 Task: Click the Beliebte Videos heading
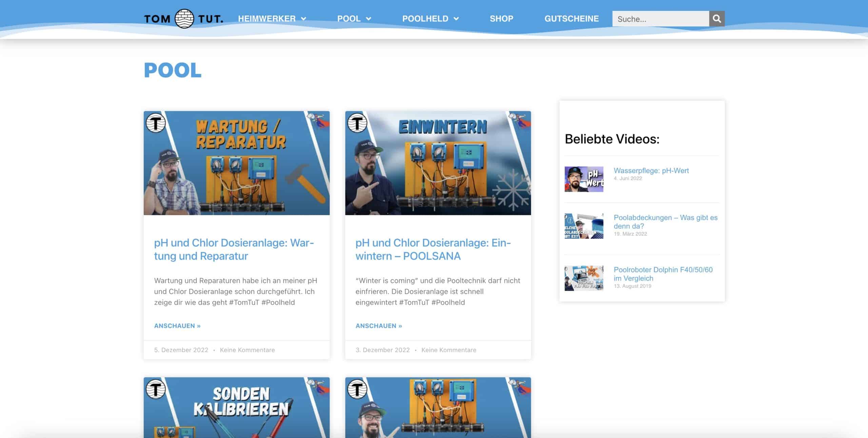(612, 139)
